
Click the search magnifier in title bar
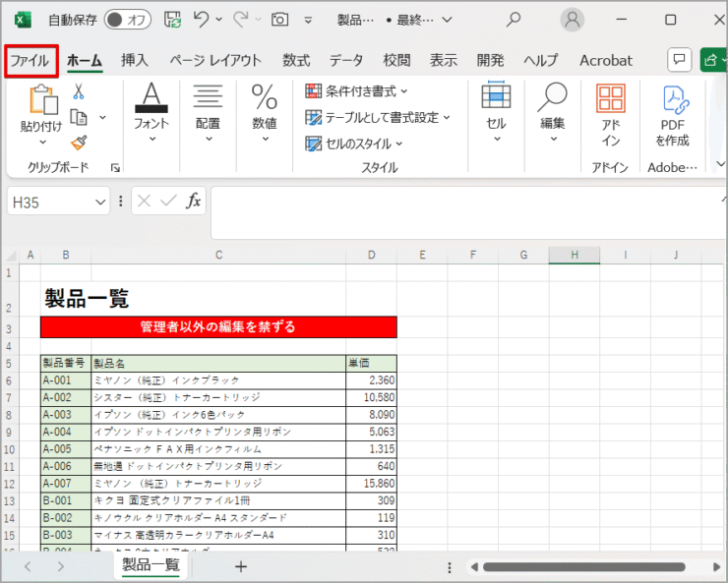click(513, 20)
